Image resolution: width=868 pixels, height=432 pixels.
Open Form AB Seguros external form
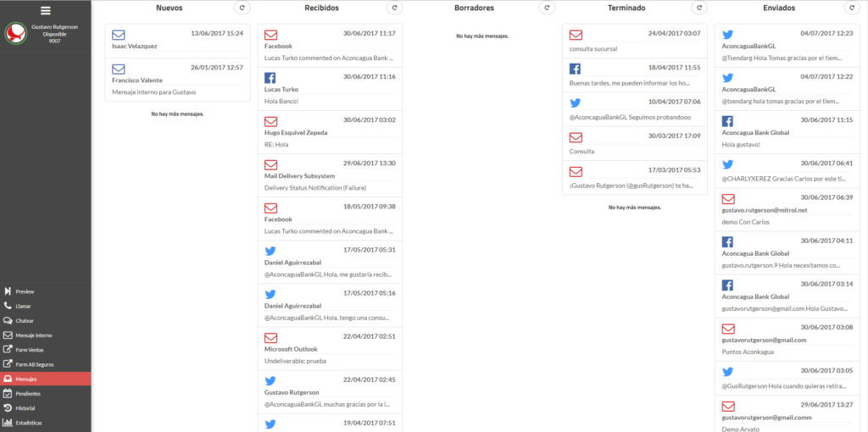(x=35, y=364)
